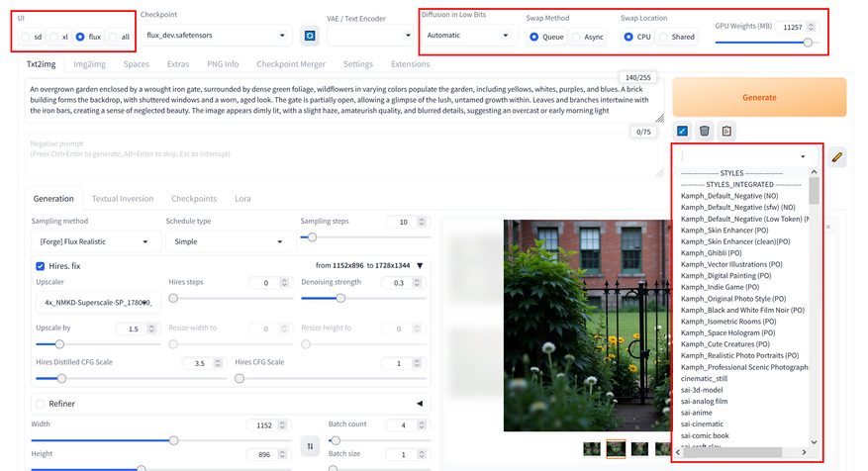This screenshot has width=868, height=471.
Task: Choose Kamph_Ghibli (PO) style
Action: click(711, 253)
